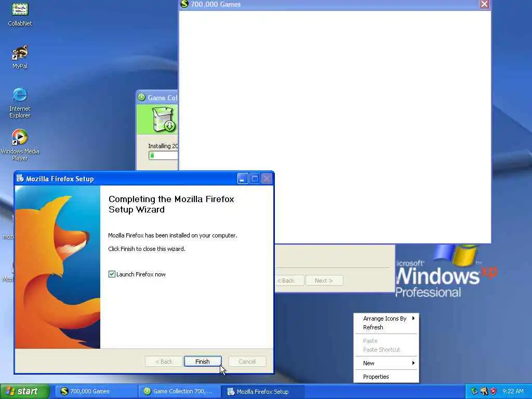Click the red shield security tray icon
Viewport: 532px width, 399px height.
[494, 391]
